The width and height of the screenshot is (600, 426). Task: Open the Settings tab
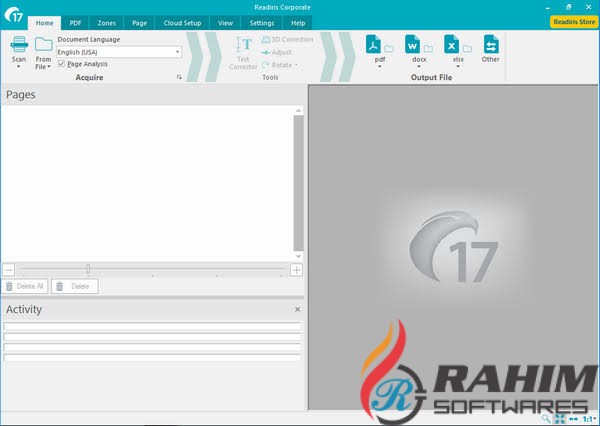(x=262, y=23)
